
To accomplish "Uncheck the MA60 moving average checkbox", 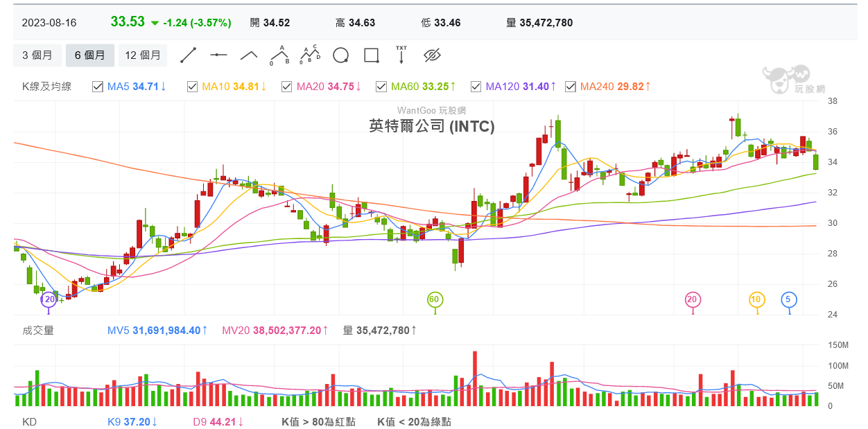I will [381, 87].
